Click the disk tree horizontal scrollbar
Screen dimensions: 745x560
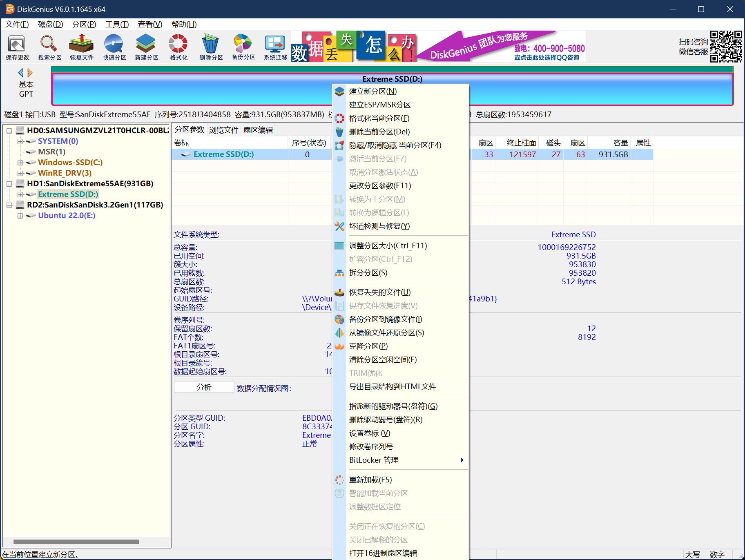click(76, 542)
